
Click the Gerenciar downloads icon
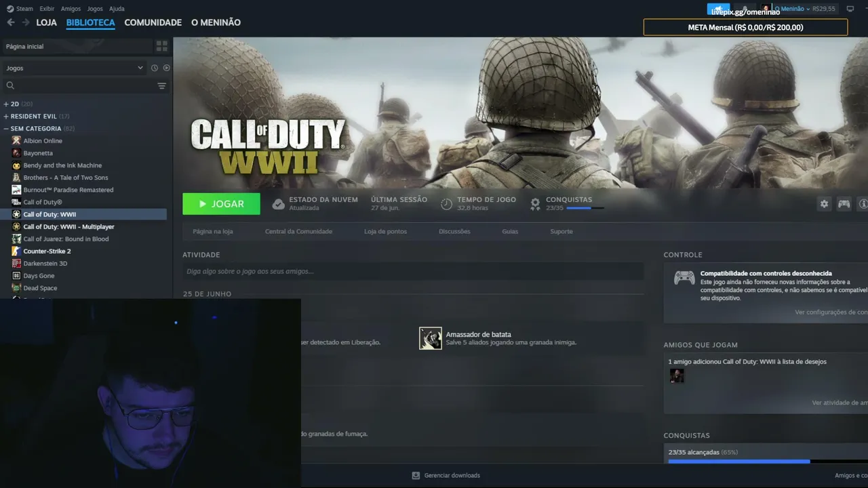(x=416, y=476)
